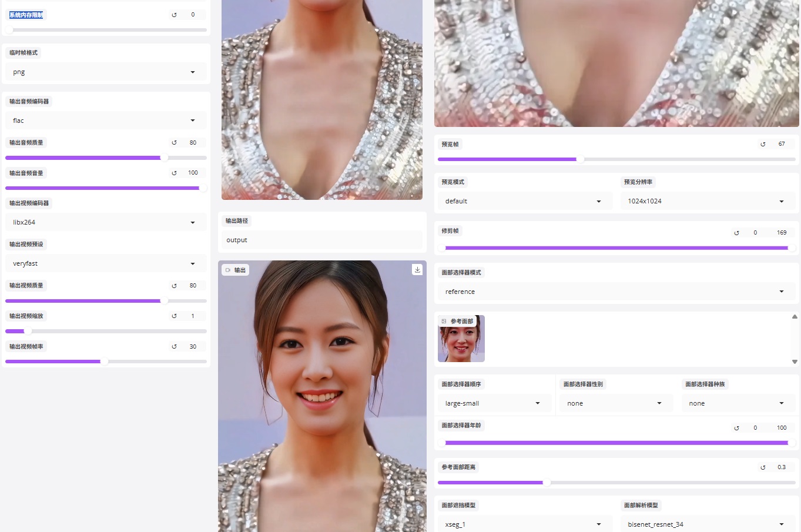The height and width of the screenshot is (532, 801).
Task: Reset the 参考面部距离 value
Action: tap(763, 467)
